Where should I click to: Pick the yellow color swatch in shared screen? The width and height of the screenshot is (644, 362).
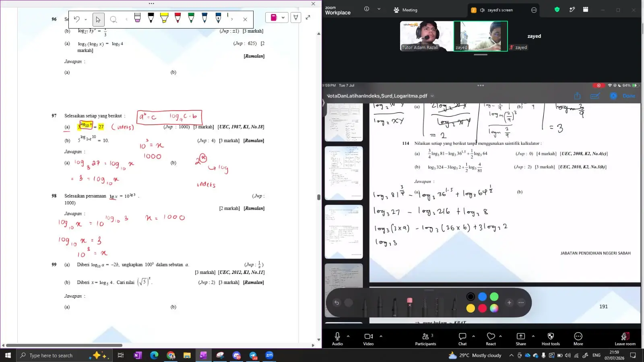471,309
